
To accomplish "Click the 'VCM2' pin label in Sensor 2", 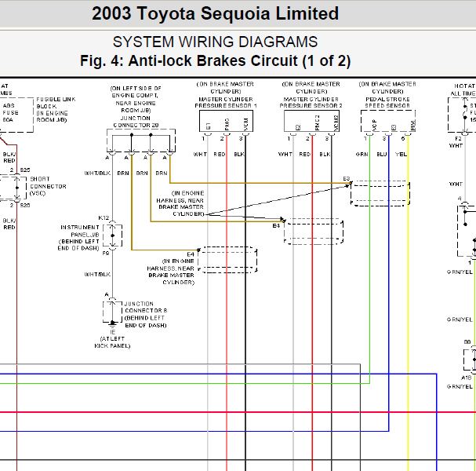I will [x=336, y=122].
